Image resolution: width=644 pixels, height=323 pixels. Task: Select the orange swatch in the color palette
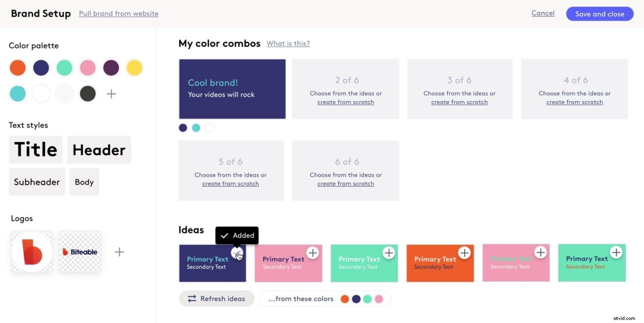[18, 67]
